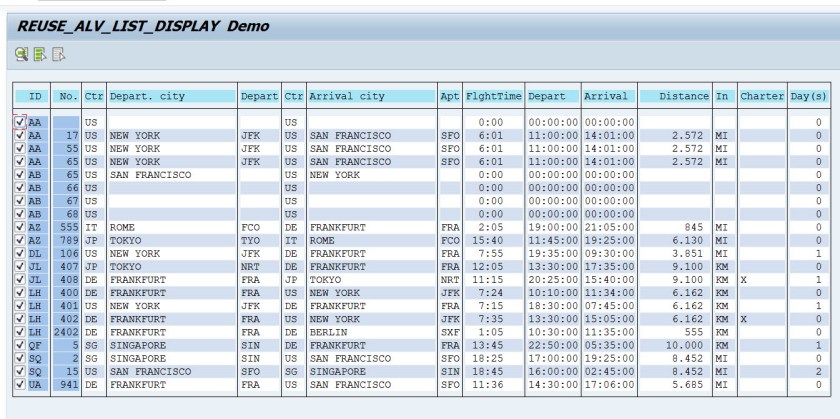Uncheck the UA 941 row checkbox
Viewport: 840px width, 419px height.
coord(20,385)
